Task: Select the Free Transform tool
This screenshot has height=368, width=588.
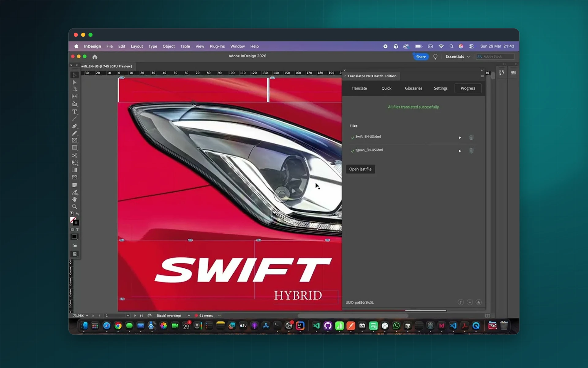Action: click(x=74, y=163)
